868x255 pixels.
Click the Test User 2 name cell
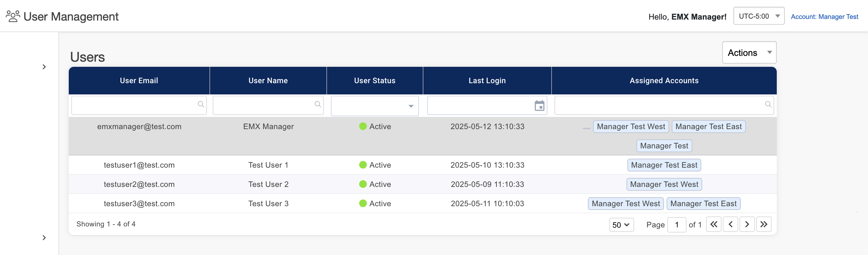tap(268, 184)
